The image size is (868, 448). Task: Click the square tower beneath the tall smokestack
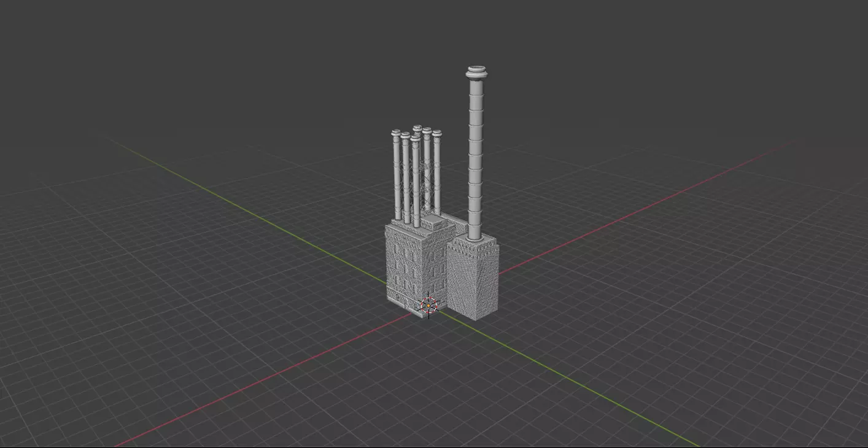(473, 277)
